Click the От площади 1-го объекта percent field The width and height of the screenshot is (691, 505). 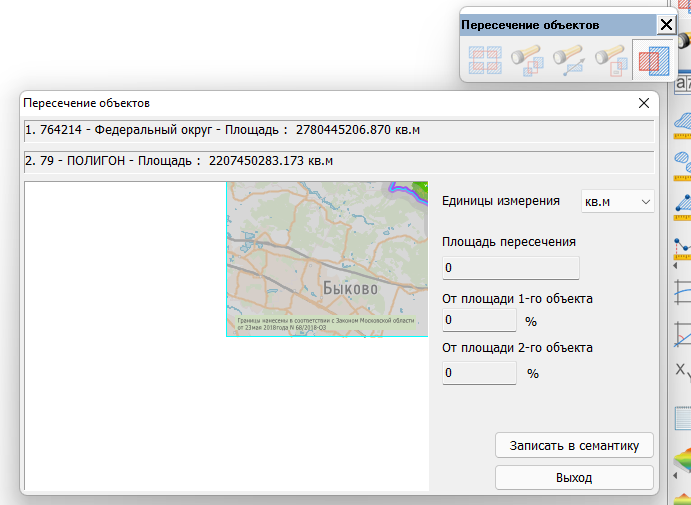pyautogui.click(x=479, y=320)
